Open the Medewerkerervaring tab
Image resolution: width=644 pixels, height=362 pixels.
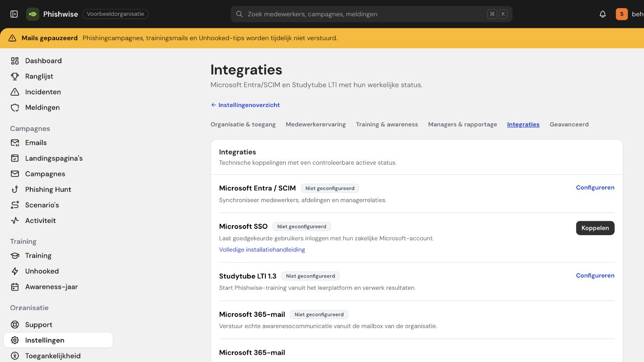coord(315,125)
